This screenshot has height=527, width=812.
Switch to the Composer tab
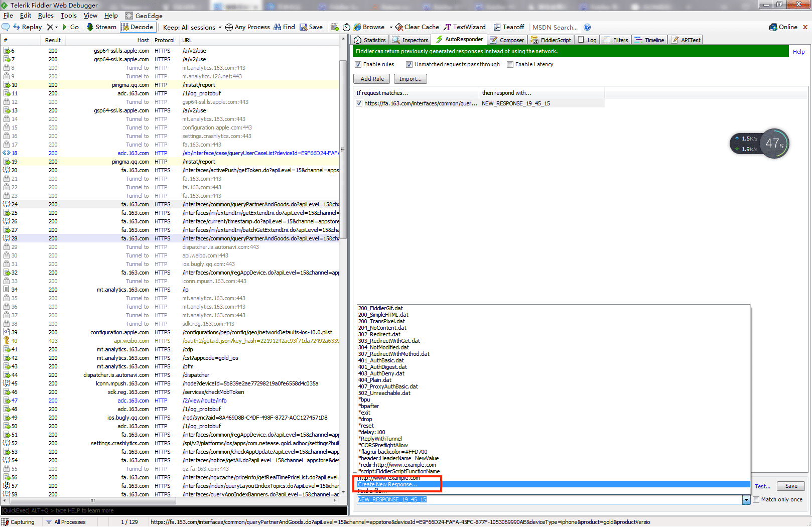pyautogui.click(x=507, y=40)
